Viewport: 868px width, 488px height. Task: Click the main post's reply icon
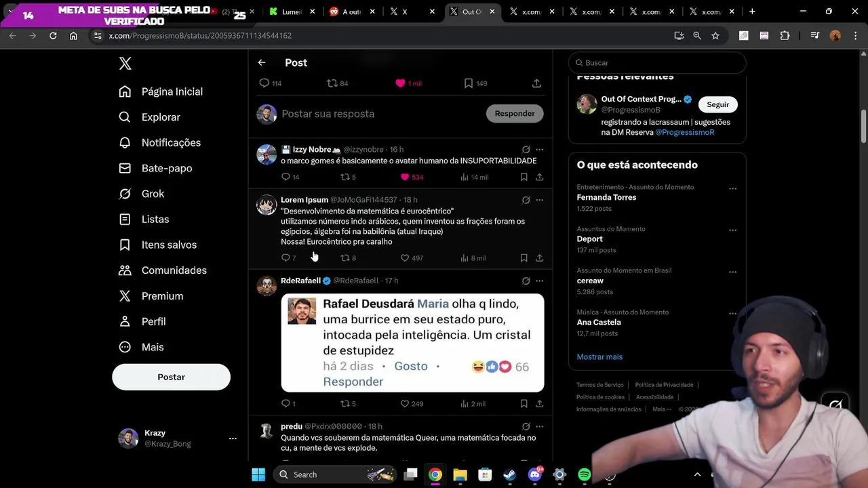[264, 83]
